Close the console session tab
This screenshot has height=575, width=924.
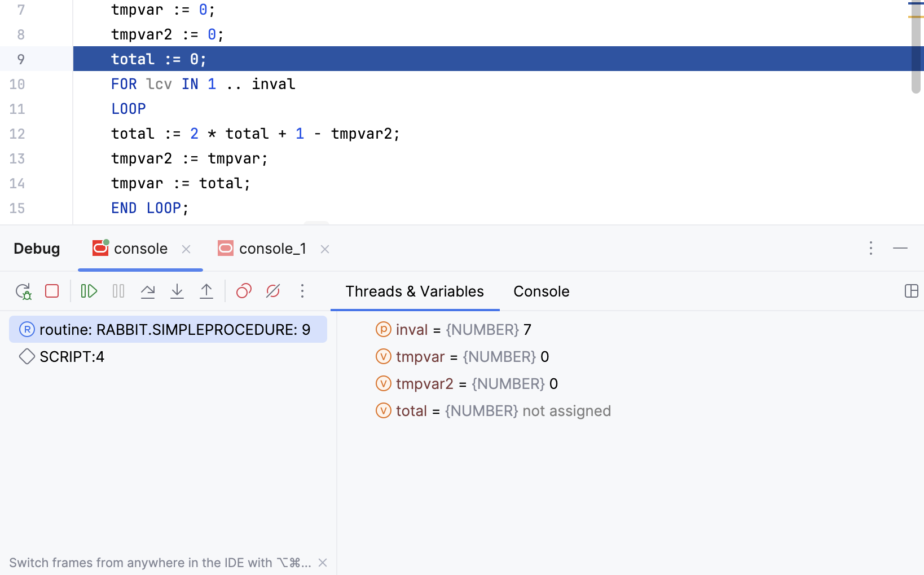click(186, 249)
